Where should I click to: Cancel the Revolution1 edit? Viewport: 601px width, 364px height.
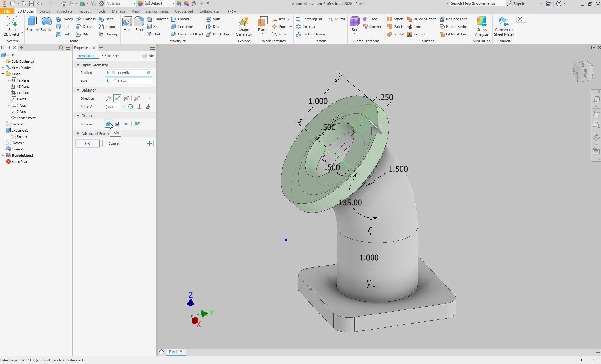click(114, 143)
